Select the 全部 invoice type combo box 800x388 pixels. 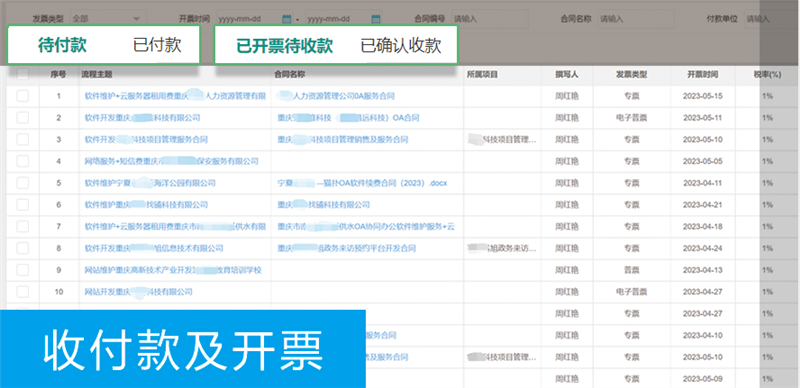pyautogui.click(x=108, y=19)
